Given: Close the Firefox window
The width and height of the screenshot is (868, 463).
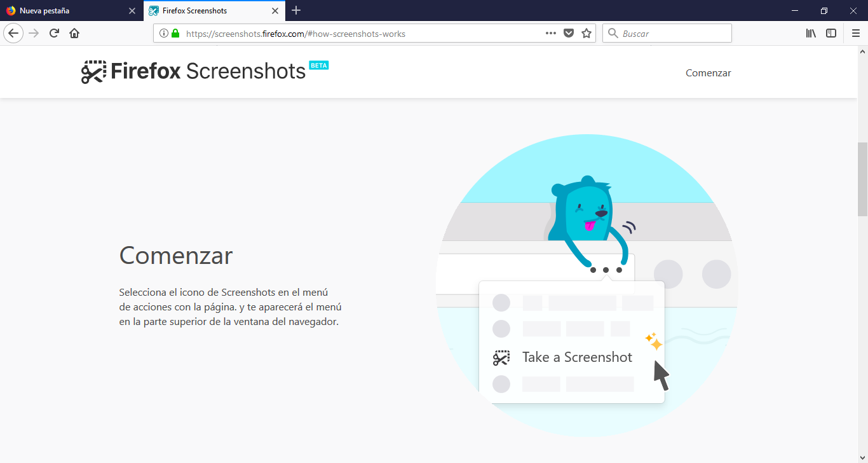Looking at the screenshot, I should click(x=853, y=10).
